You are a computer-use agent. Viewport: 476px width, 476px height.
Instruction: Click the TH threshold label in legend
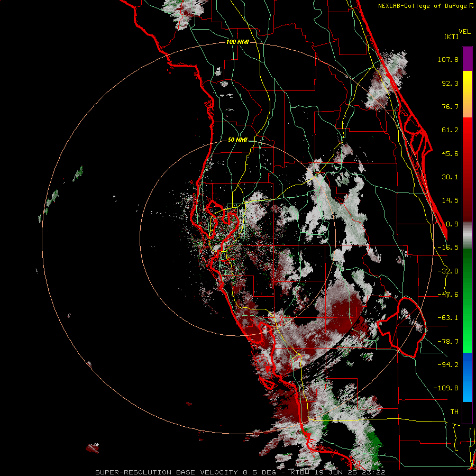(454, 412)
